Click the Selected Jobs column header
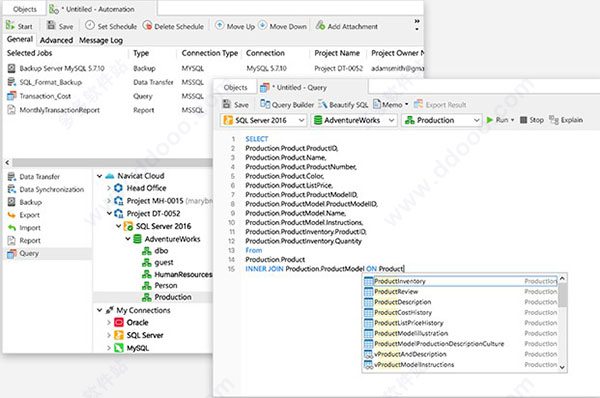The height and width of the screenshot is (398, 600). point(29,53)
